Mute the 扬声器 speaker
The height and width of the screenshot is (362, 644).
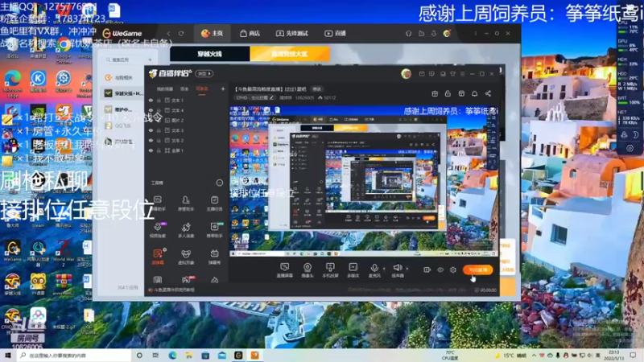398,270
